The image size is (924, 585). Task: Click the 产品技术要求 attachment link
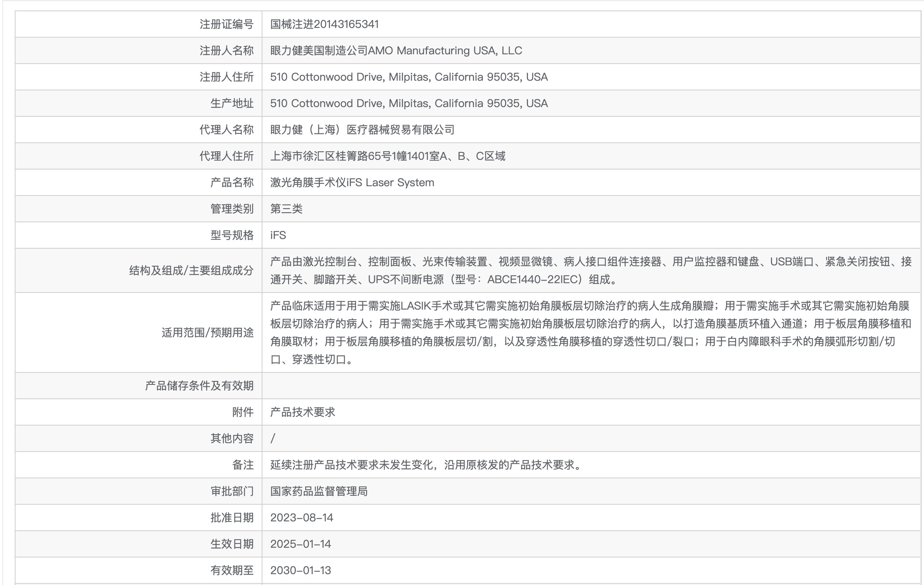tap(302, 412)
